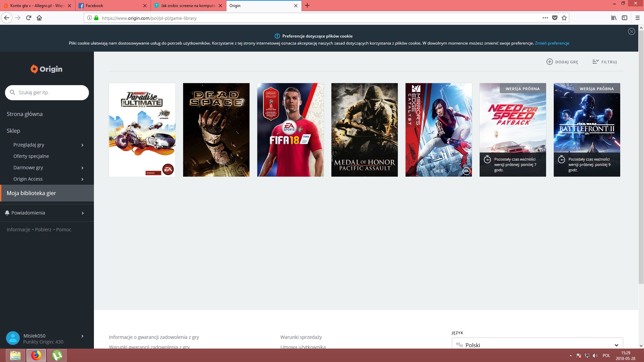Click the Firefox taskbar icon
Screen dimensions: 644x362
(x=36, y=355)
